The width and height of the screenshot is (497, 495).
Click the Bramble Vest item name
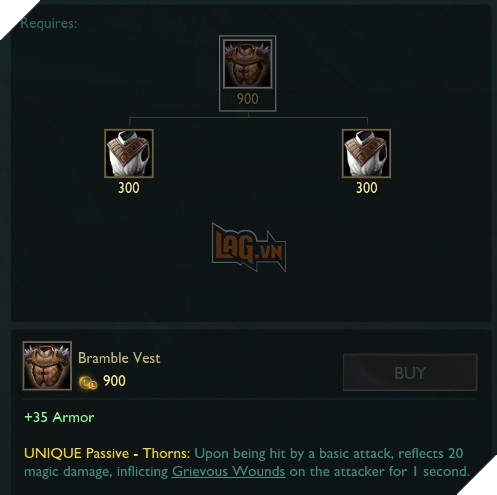pyautogui.click(x=119, y=358)
